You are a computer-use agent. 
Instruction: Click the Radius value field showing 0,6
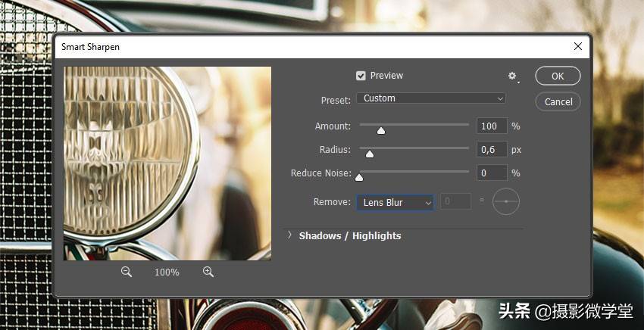492,149
